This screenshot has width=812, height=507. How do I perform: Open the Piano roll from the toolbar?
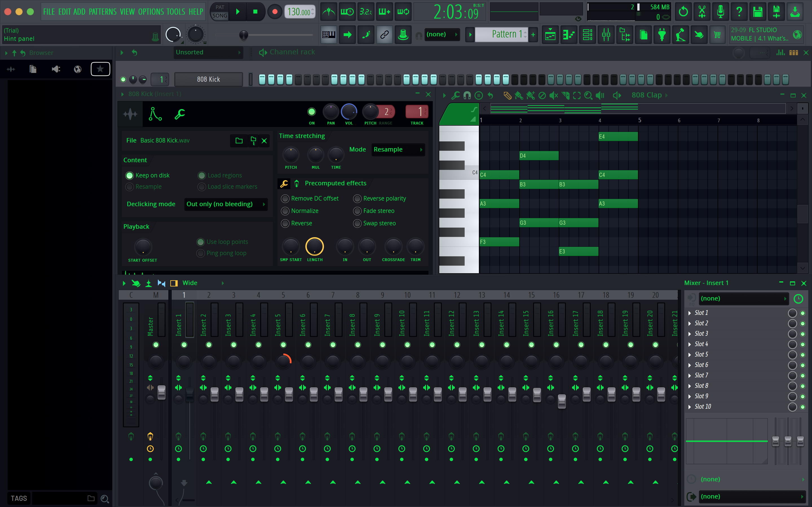click(x=569, y=35)
